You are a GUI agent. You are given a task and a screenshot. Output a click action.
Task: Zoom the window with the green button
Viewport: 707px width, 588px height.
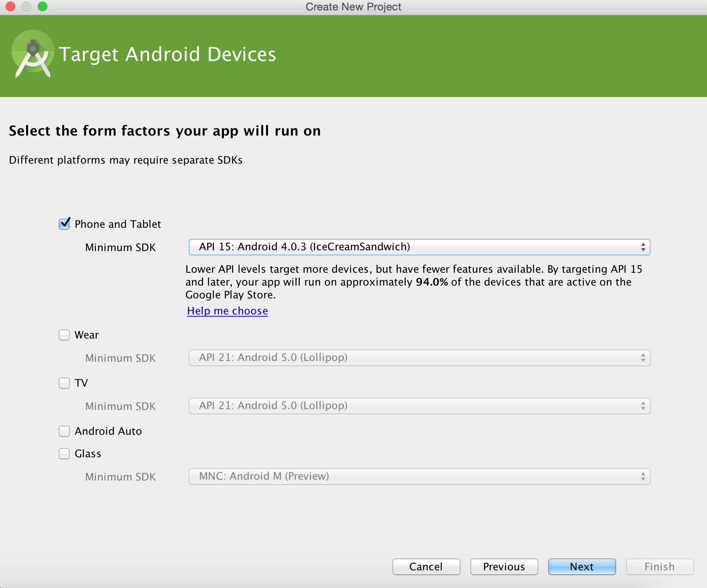[x=43, y=6]
